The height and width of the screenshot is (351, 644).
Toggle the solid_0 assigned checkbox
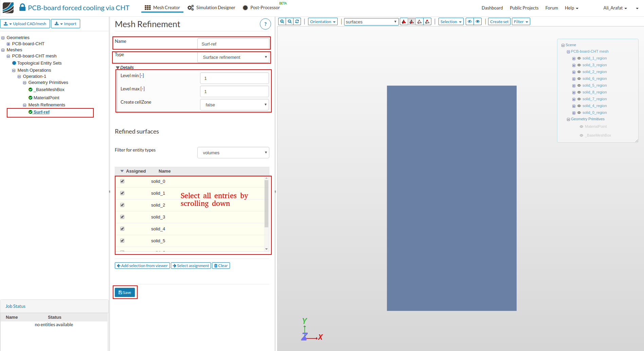coord(122,181)
